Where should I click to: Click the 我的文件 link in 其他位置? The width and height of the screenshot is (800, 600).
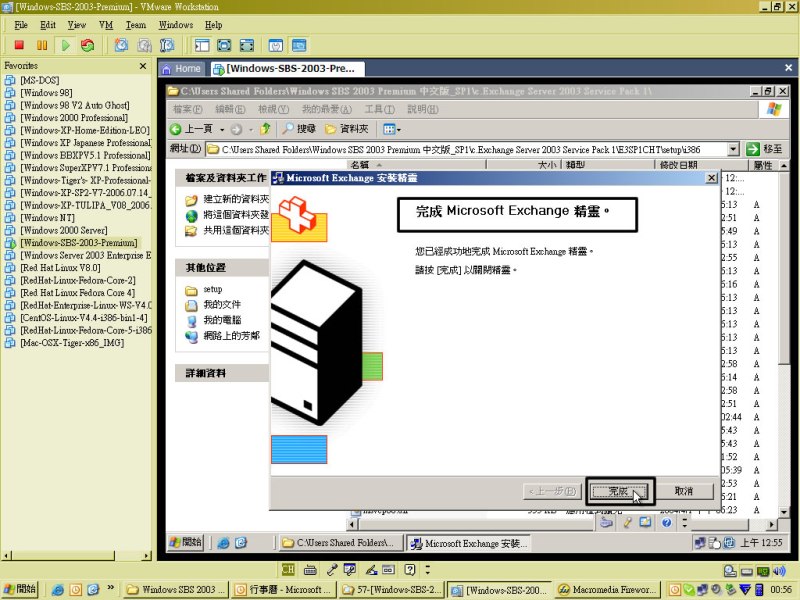coord(222,305)
